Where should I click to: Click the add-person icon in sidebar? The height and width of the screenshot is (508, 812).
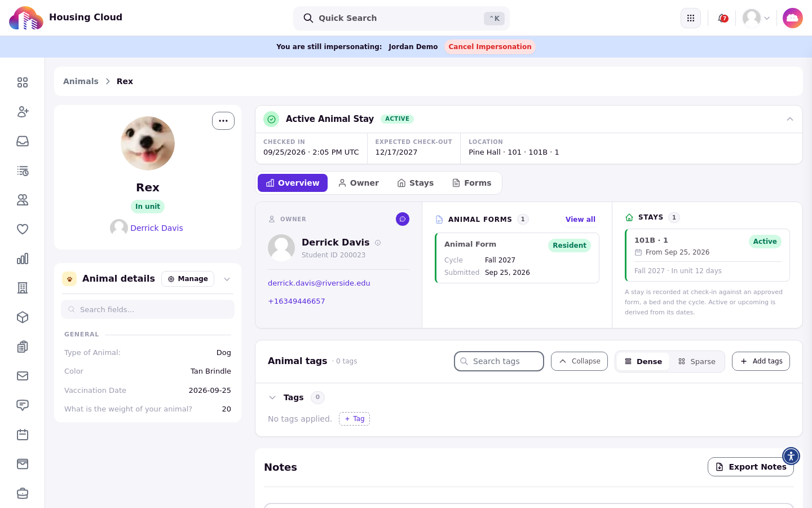pyautogui.click(x=23, y=112)
